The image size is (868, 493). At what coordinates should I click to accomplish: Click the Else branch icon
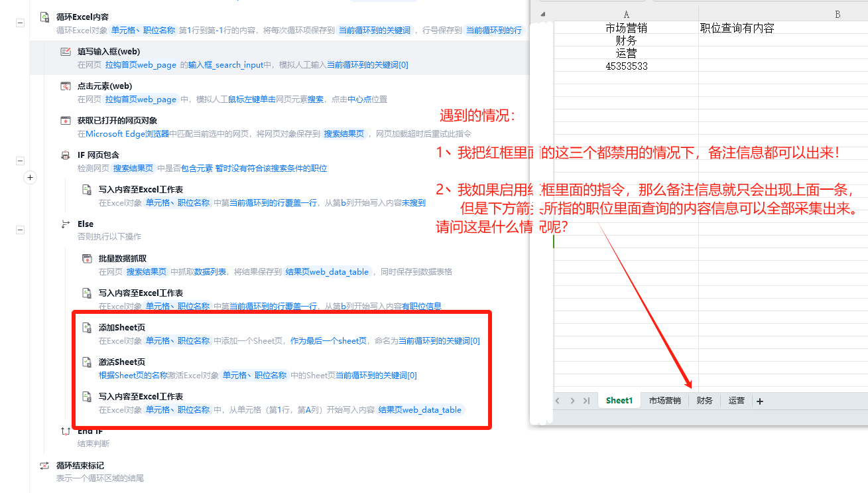pos(66,224)
